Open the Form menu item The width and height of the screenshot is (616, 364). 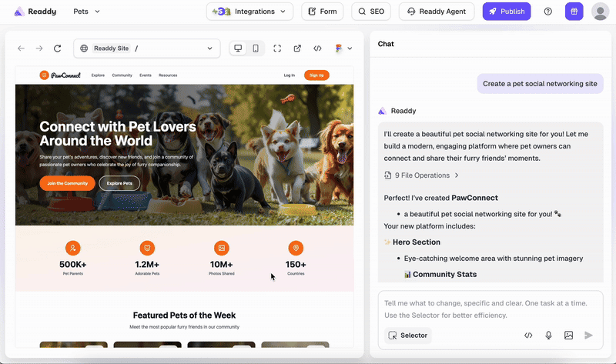pos(322,12)
